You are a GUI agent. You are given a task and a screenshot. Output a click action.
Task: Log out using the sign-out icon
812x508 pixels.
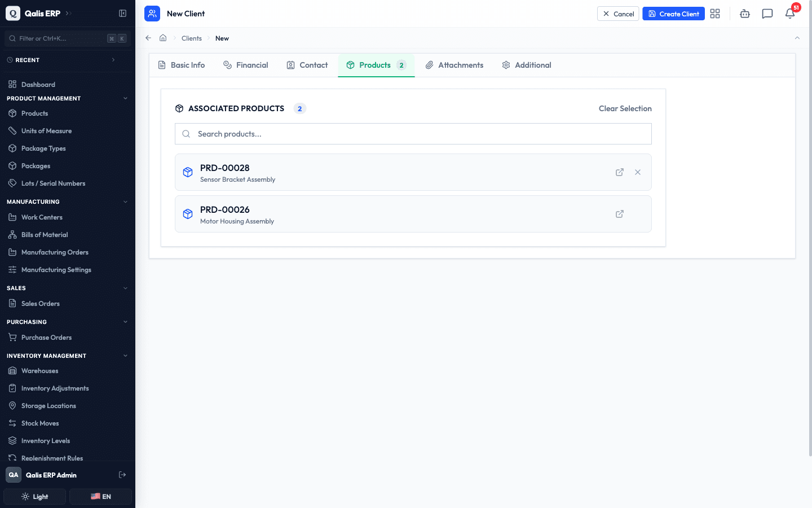122,475
